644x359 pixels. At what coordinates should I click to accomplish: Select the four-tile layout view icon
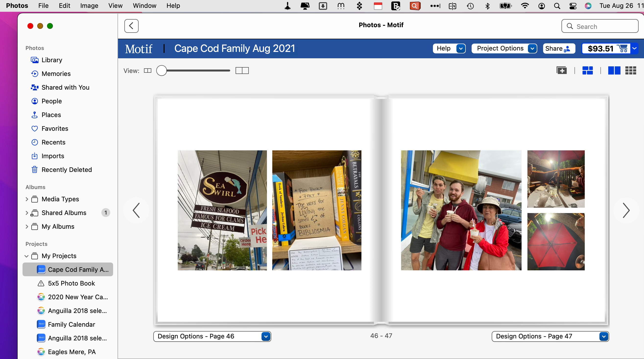coord(587,71)
